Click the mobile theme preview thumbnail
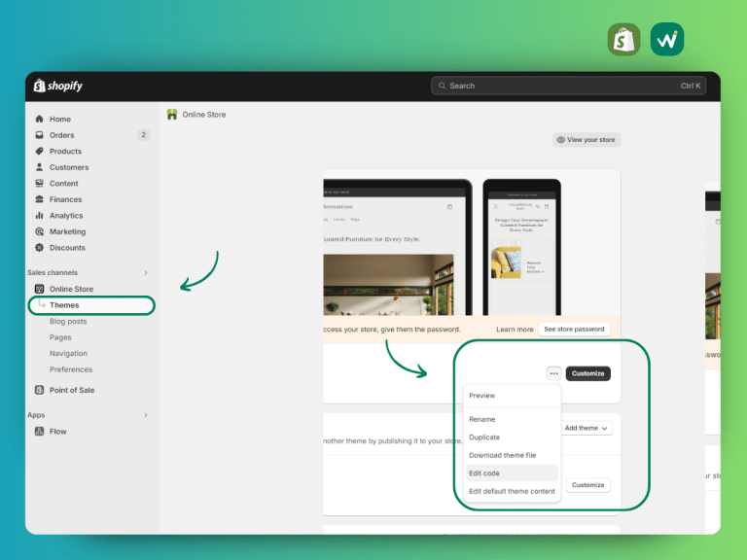 pyautogui.click(x=521, y=247)
